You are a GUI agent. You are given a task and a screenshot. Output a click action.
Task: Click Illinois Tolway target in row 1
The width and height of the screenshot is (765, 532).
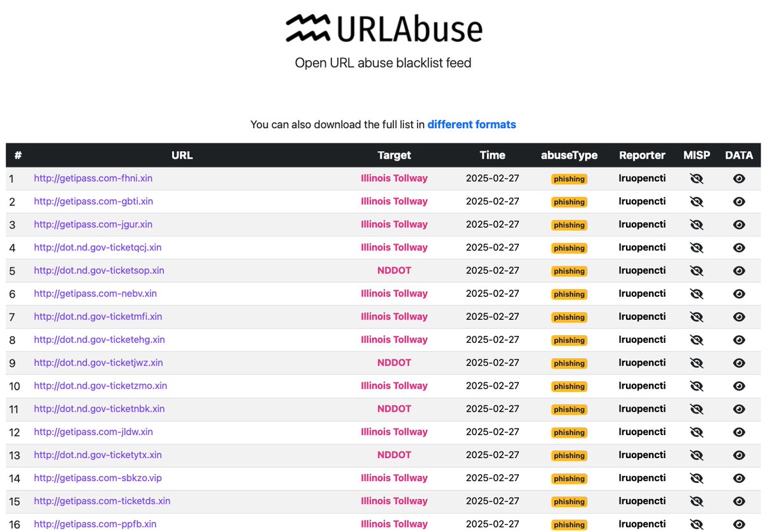394,178
